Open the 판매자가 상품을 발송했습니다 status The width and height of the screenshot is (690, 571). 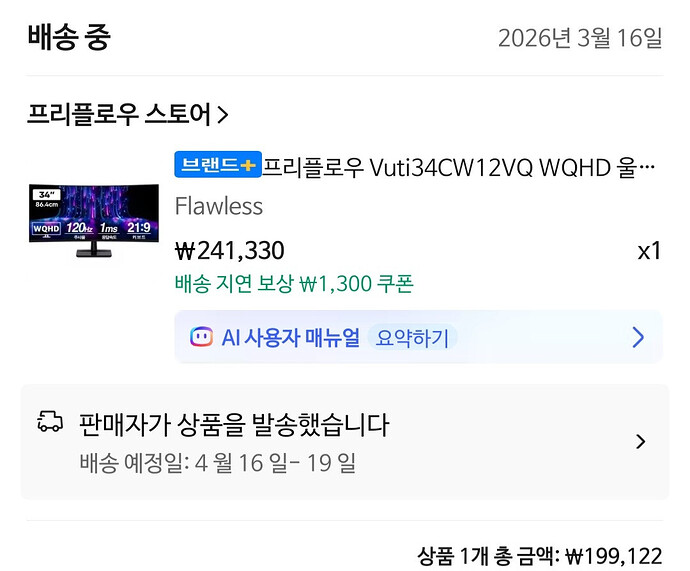click(234, 425)
